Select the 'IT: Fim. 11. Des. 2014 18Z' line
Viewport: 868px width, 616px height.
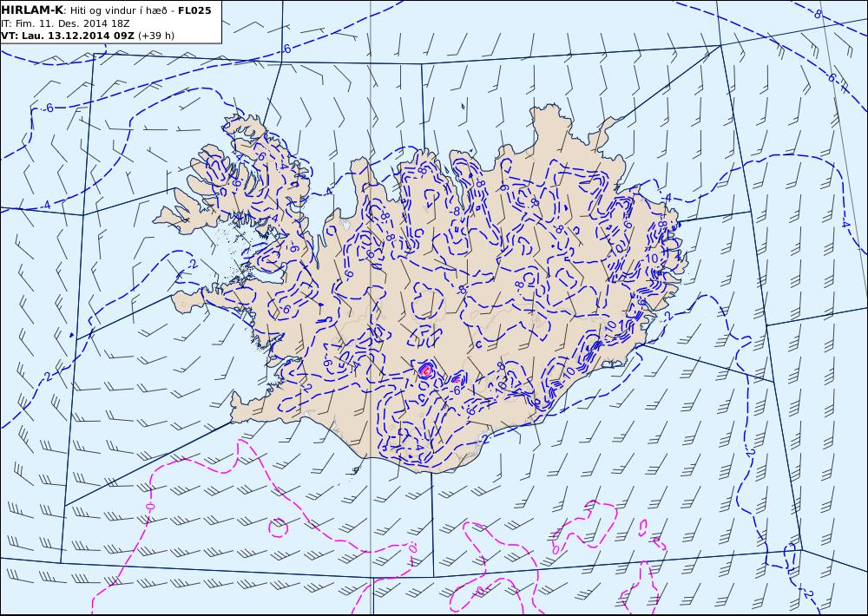click(66, 23)
